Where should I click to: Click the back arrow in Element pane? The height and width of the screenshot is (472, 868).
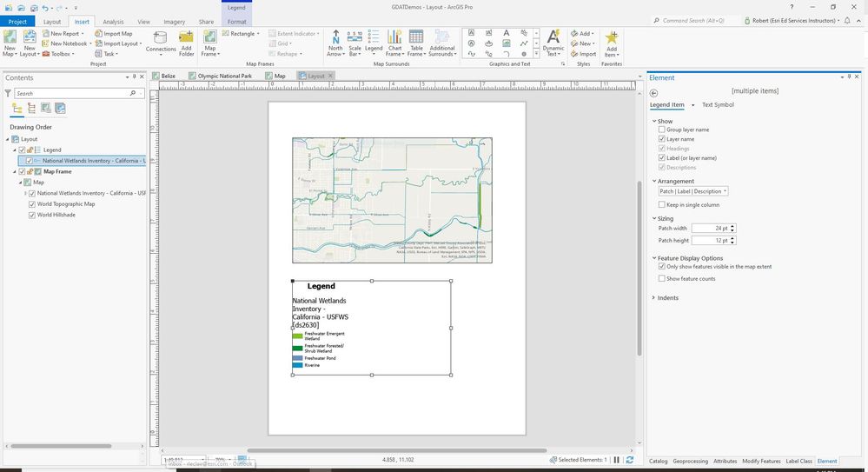coord(653,93)
